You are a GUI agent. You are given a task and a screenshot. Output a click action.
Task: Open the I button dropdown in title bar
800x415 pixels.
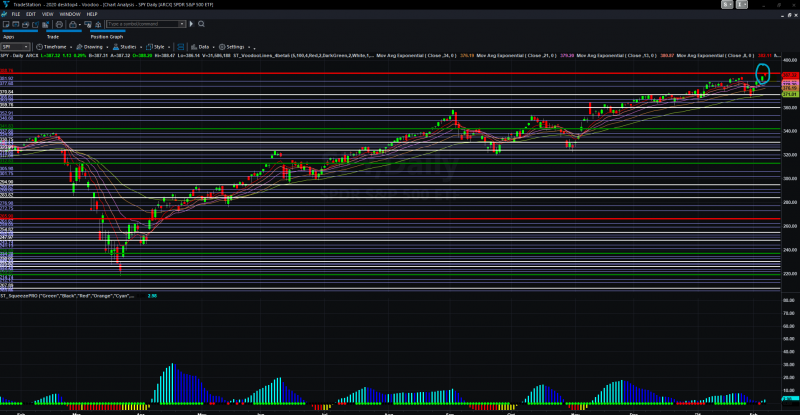tap(745, 5)
